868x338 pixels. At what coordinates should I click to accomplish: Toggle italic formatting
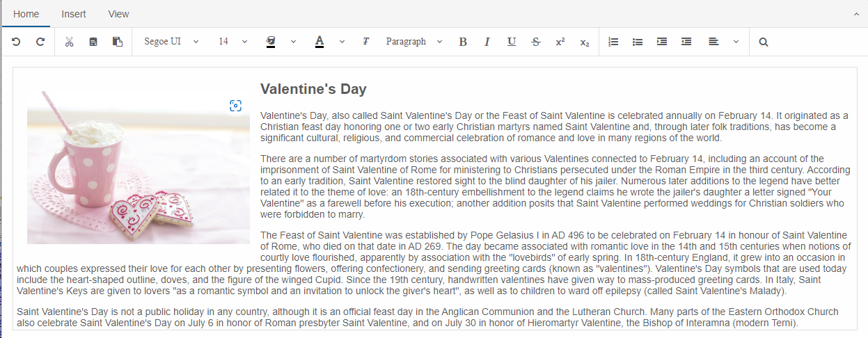coord(487,42)
